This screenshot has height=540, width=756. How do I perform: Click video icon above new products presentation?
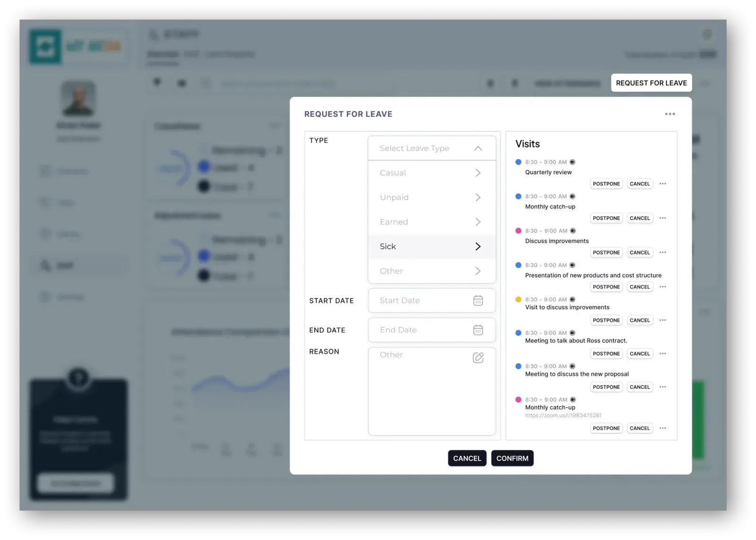(x=572, y=265)
